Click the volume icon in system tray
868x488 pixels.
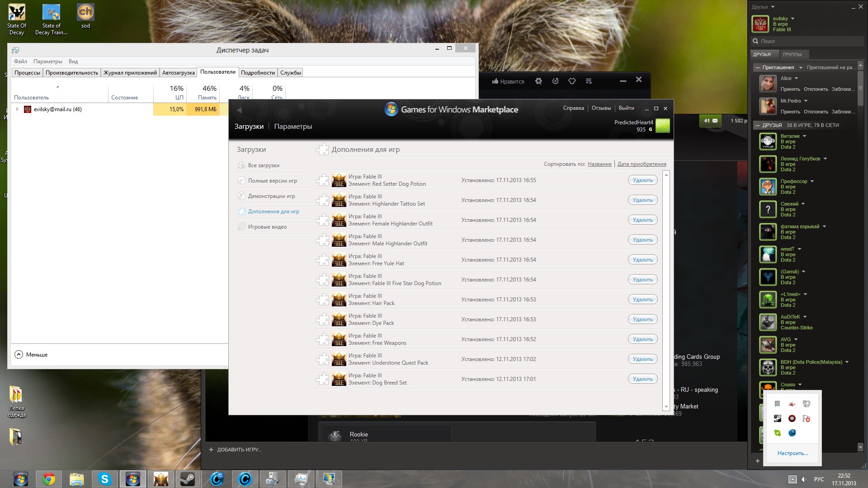click(804, 479)
